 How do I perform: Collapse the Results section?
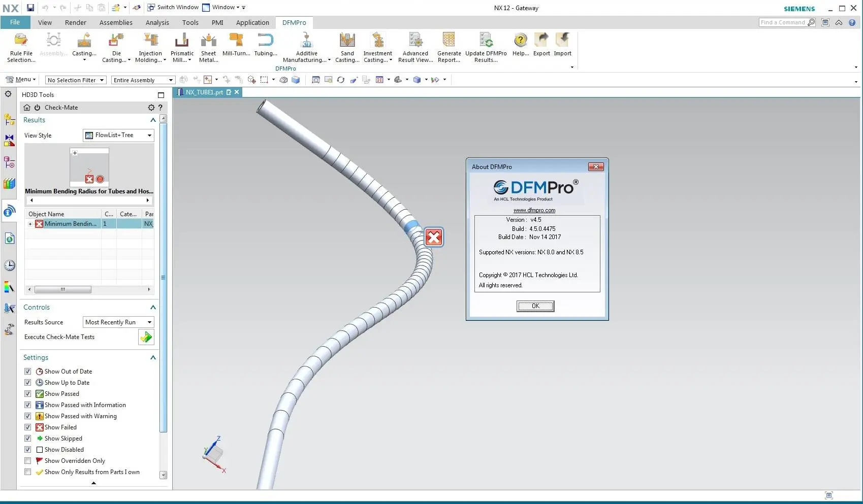(153, 120)
